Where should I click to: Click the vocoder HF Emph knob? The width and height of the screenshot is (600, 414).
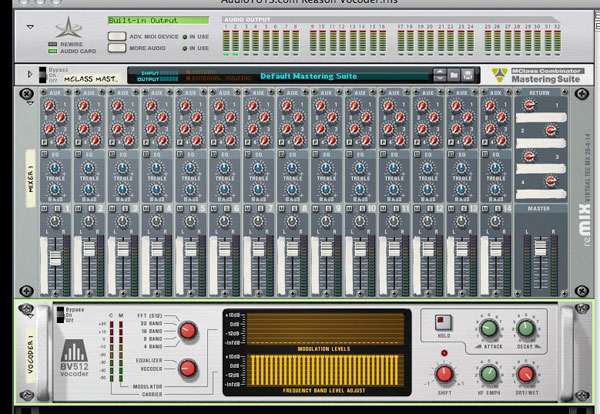tap(489, 374)
